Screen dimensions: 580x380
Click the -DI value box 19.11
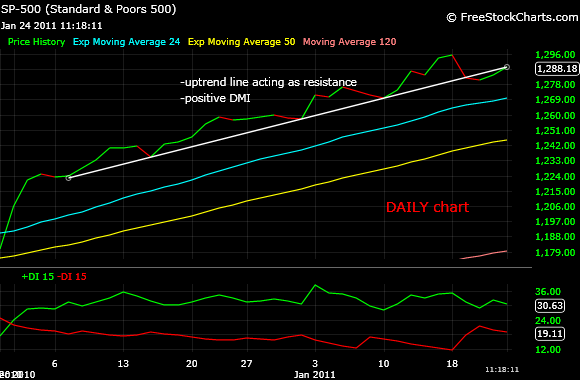pos(550,334)
